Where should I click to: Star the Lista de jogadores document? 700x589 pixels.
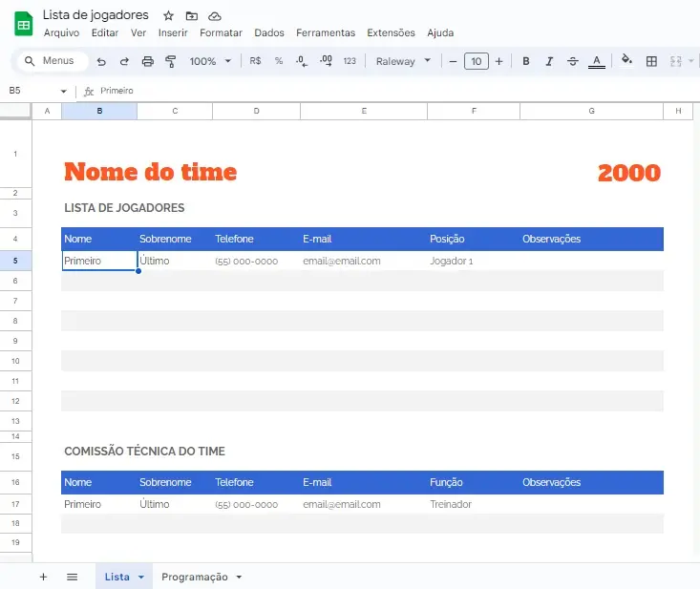[x=168, y=16]
